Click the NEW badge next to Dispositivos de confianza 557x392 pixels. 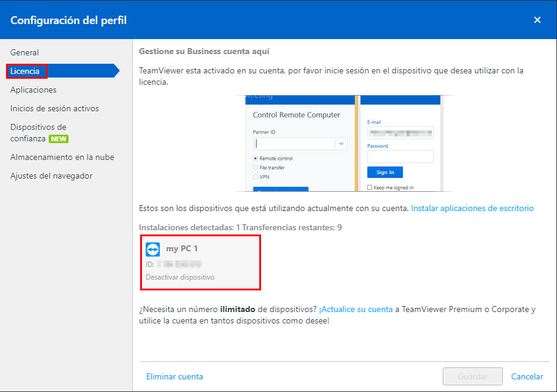tap(58, 139)
